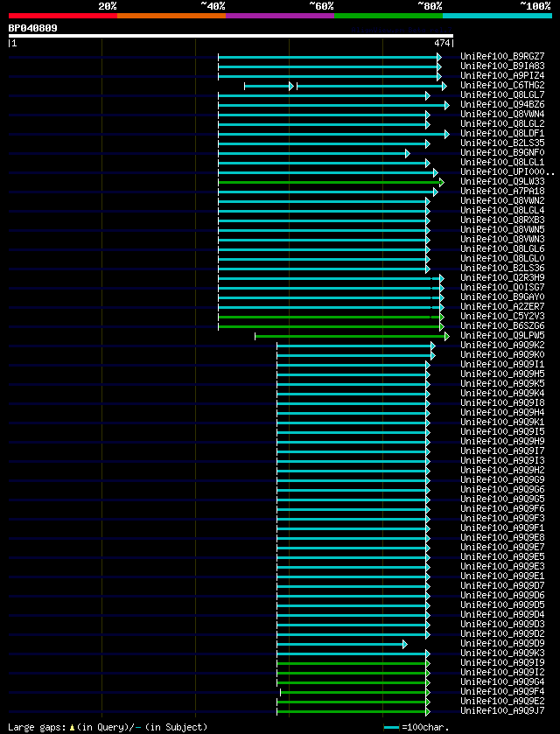Select the UniRef100_B2LS36 label
The width and height of the screenshot is (560, 734).
502,269
